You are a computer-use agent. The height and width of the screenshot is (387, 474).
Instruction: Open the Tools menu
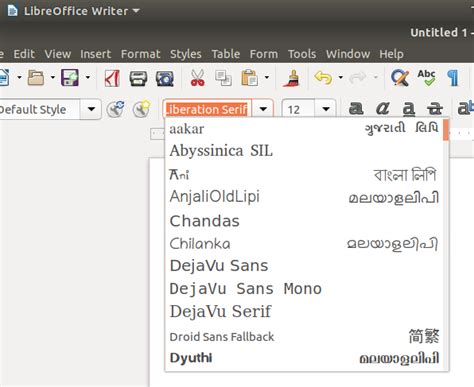pos(302,54)
